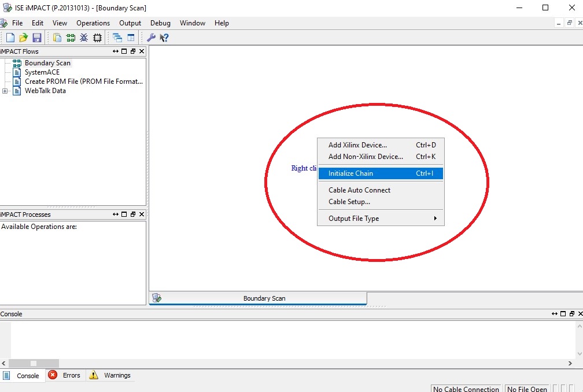Click the iMPACT application icon in the title bar
This screenshot has height=392, width=583.
point(8,8)
